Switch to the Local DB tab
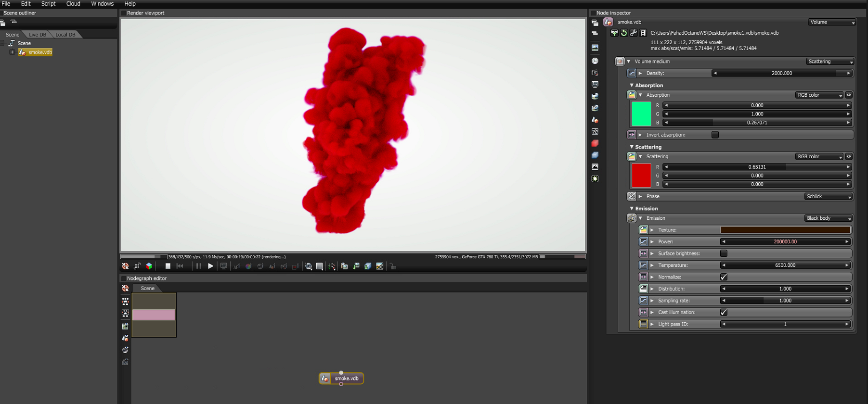This screenshot has height=404, width=868. tap(65, 35)
